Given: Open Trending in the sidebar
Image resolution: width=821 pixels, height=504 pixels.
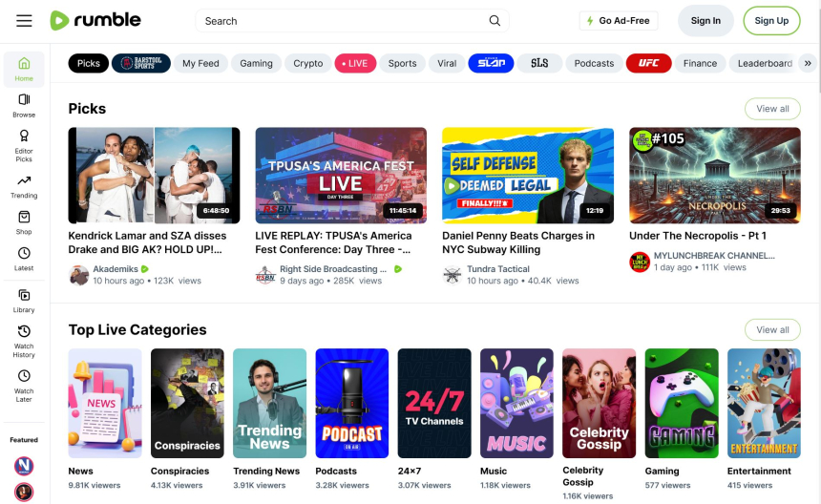Looking at the screenshot, I should click(x=24, y=187).
